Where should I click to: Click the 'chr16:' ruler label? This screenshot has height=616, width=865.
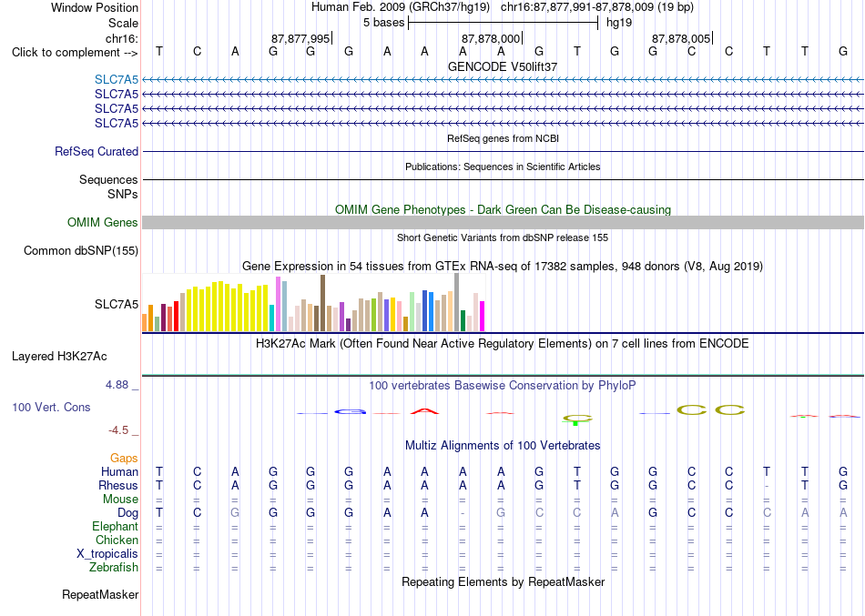(x=122, y=38)
